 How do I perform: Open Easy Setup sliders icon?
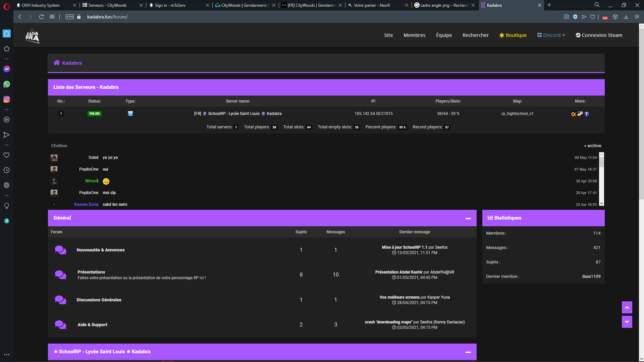637,17
